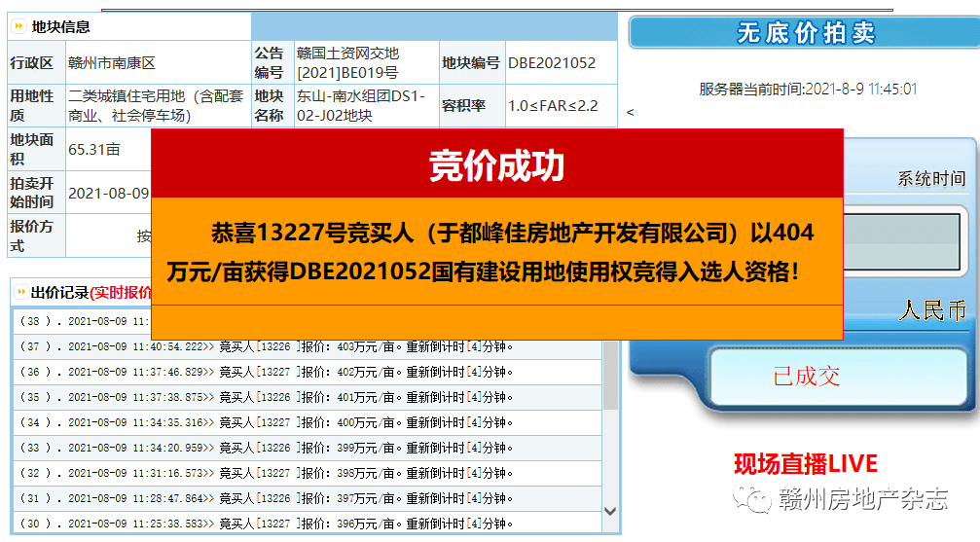Select bid record row 31 at 397万元/亩
980x542 pixels.
[307, 499]
